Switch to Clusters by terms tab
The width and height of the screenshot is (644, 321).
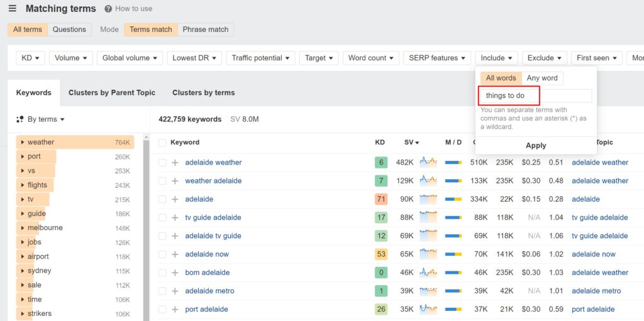(203, 93)
